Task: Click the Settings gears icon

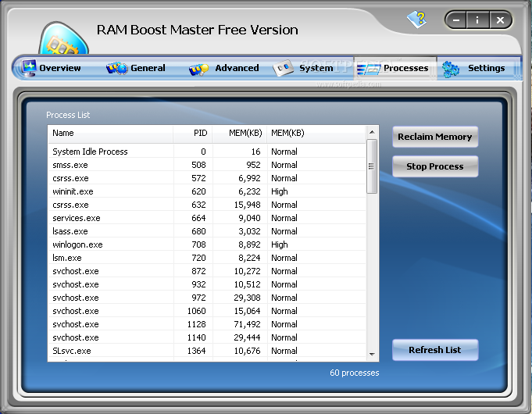Action: click(x=451, y=70)
